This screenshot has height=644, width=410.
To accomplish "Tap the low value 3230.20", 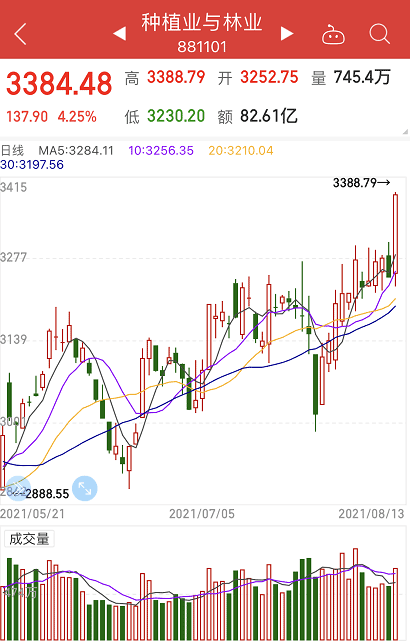I will [x=176, y=116].
